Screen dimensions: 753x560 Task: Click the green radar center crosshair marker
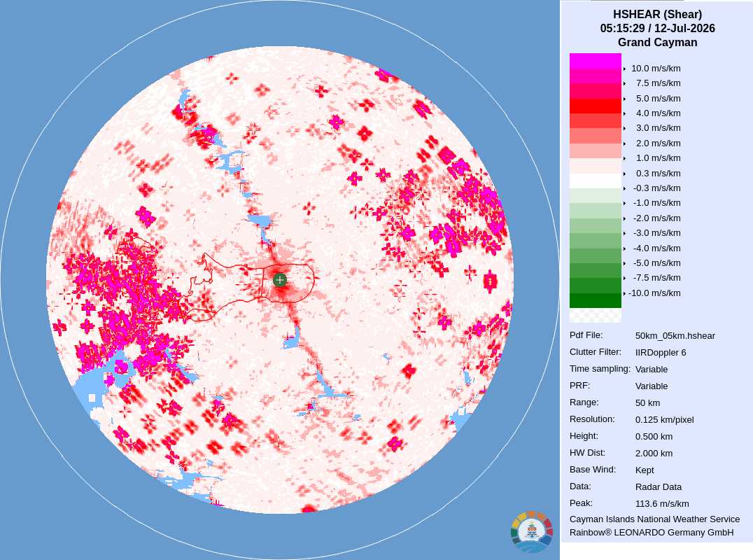[x=279, y=279]
